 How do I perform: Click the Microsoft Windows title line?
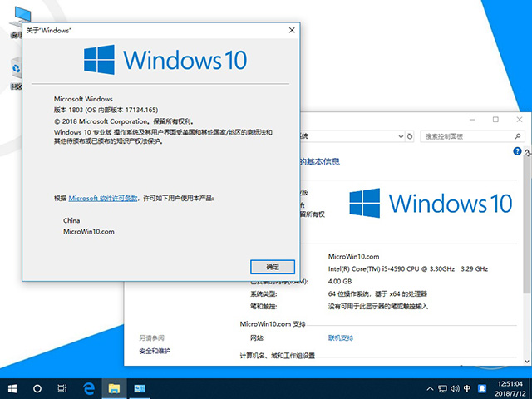click(x=83, y=99)
